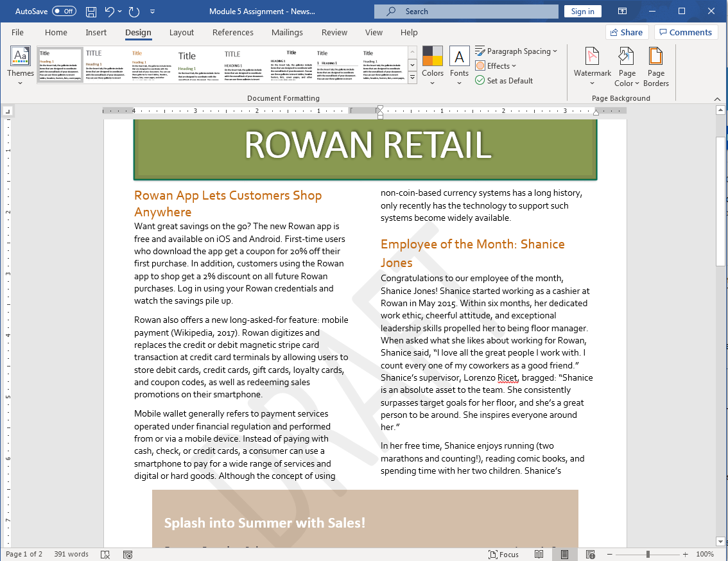Open Ribbon Display Options icon
Screen dimensions: 728x561
point(622,11)
